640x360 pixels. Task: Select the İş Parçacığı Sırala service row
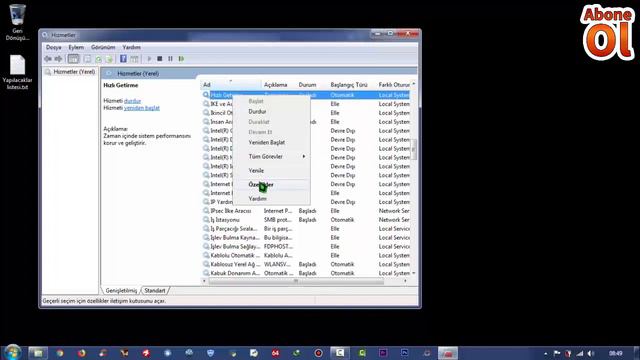306,229
